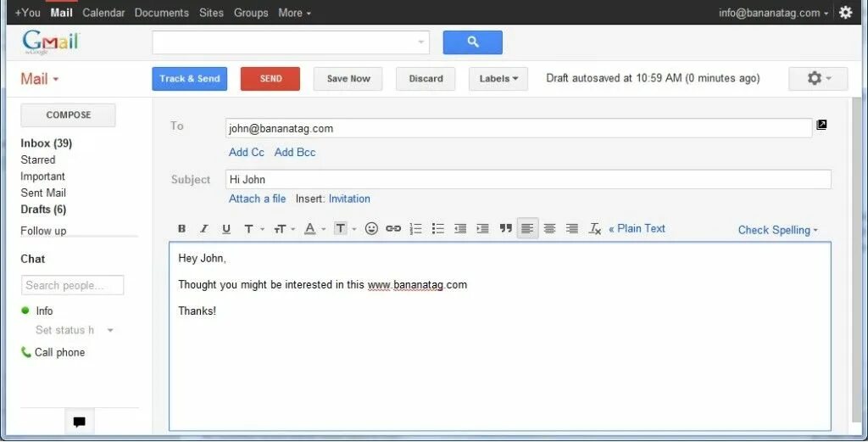Pop out compose into new window

click(821, 125)
